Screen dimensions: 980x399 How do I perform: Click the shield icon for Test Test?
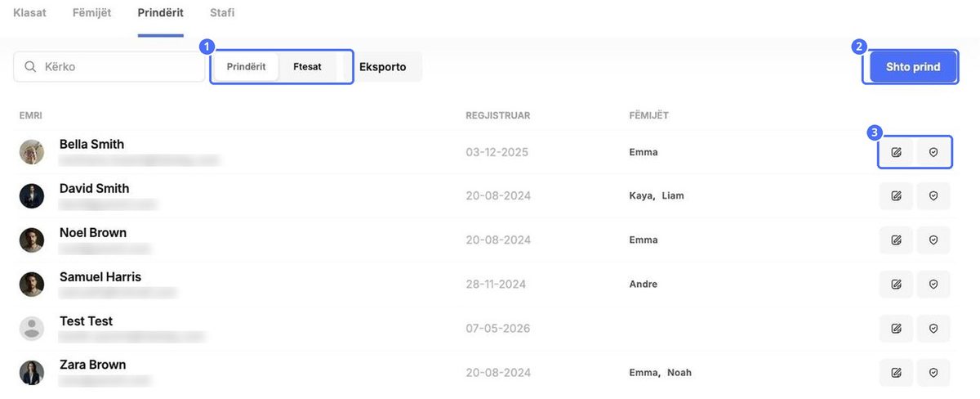tap(933, 328)
